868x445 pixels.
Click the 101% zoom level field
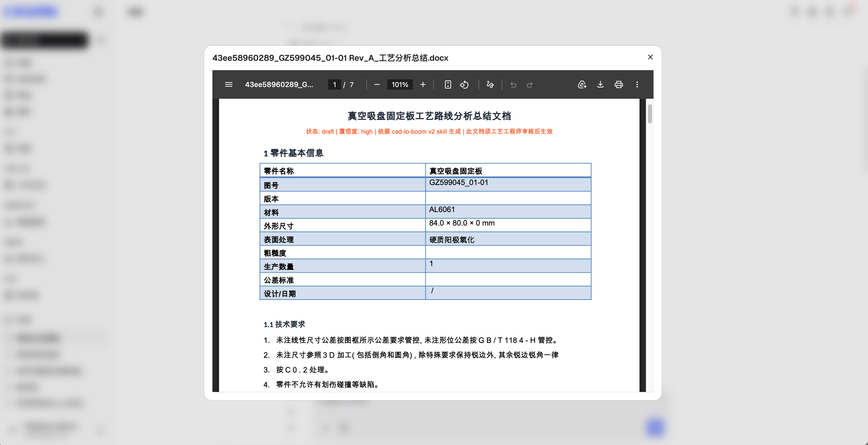(400, 84)
